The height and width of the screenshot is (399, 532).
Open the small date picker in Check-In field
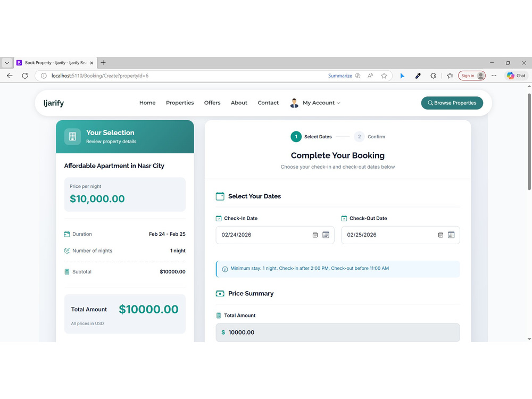pyautogui.click(x=315, y=235)
